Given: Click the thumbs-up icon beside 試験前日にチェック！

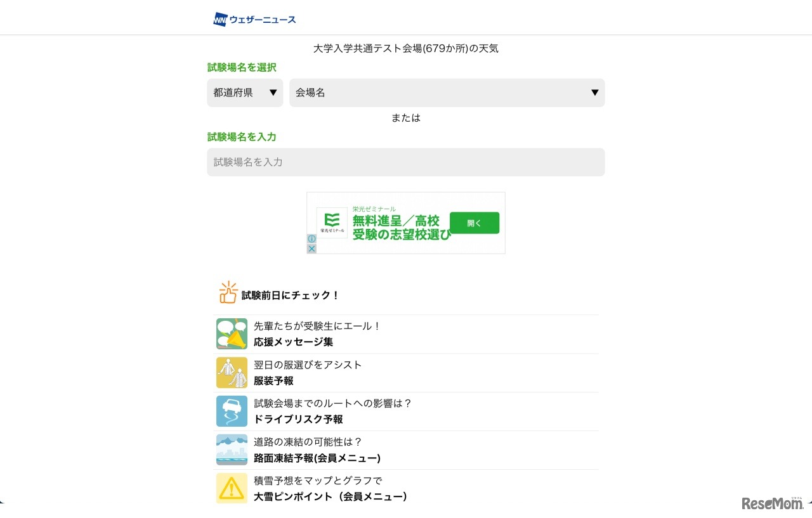Looking at the screenshot, I should click(228, 293).
